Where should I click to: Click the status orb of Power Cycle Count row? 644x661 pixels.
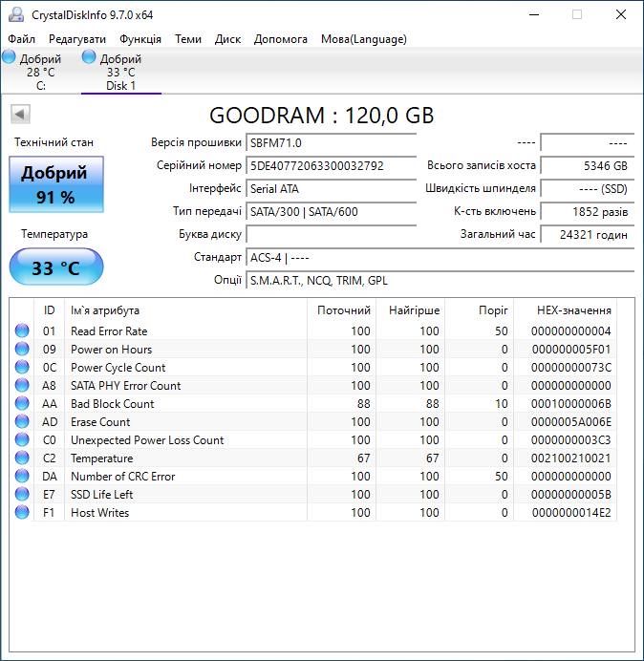tap(22, 367)
